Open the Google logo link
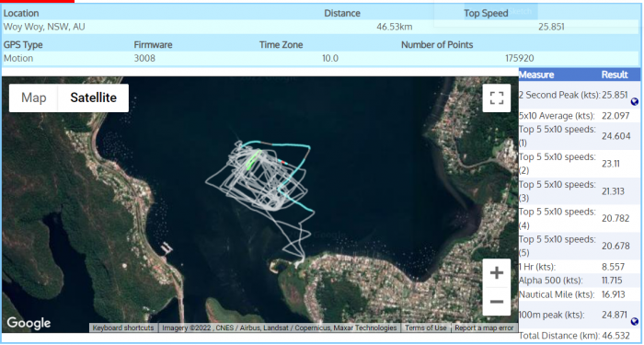 pos(29,323)
